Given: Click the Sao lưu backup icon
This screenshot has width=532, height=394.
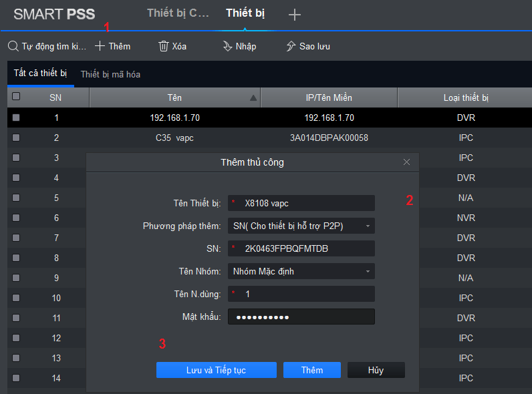Looking at the screenshot, I should (x=291, y=46).
